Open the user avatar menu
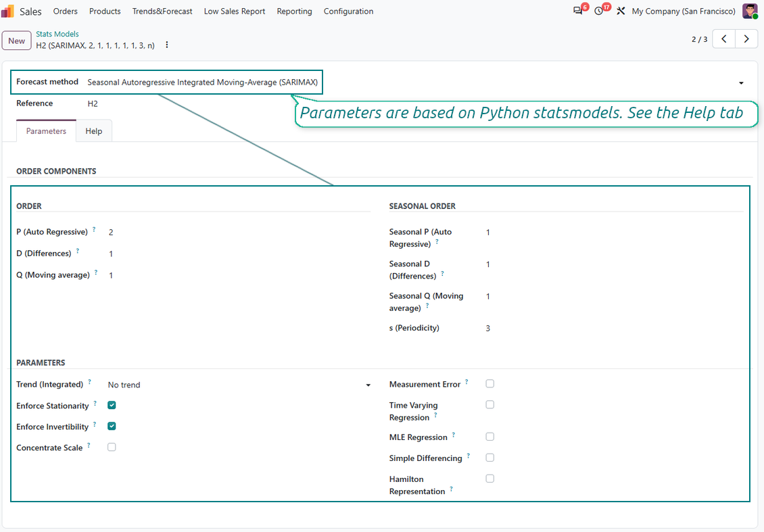Image resolution: width=764 pixels, height=532 pixels. tap(750, 11)
